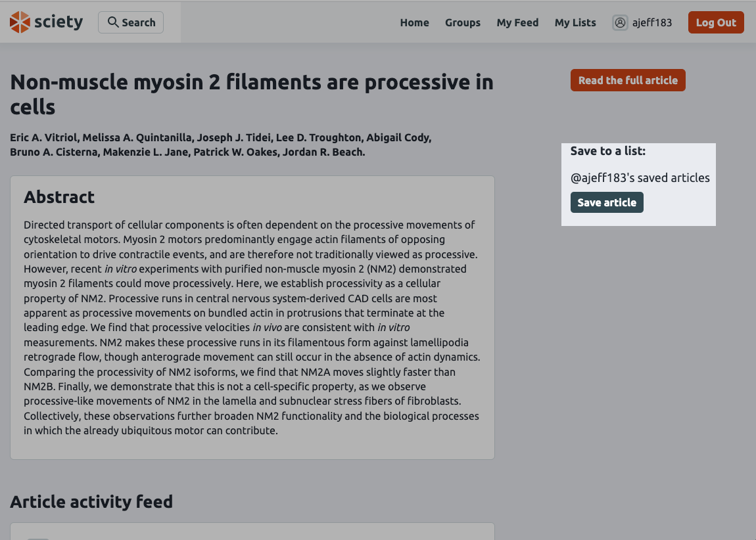This screenshot has height=540, width=756.
Task: Log out of Sciety
Action: click(x=716, y=22)
